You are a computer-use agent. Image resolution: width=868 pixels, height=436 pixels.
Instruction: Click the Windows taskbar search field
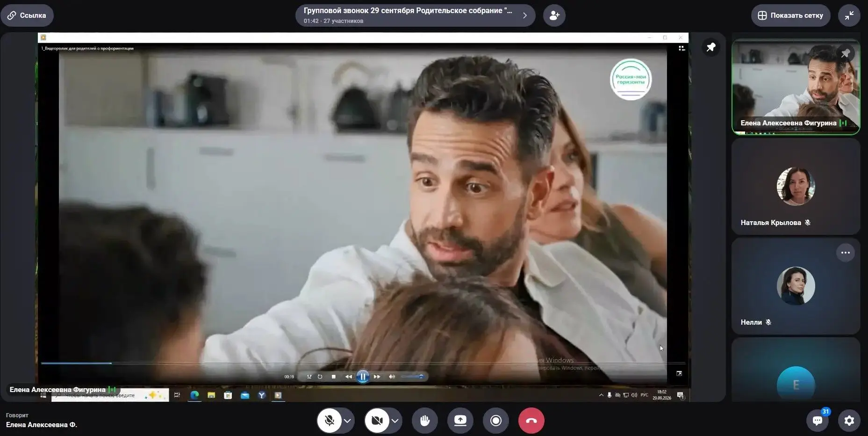[110, 395]
